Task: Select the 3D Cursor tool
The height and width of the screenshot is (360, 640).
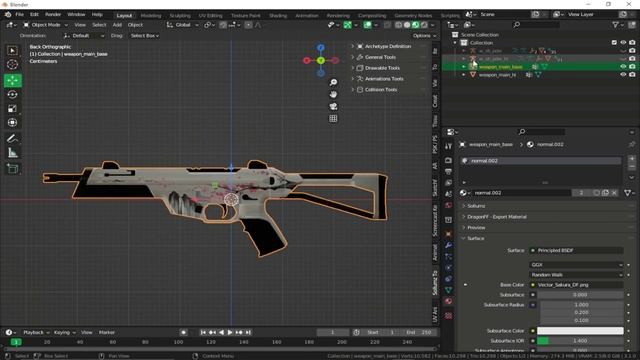Action: [12, 64]
